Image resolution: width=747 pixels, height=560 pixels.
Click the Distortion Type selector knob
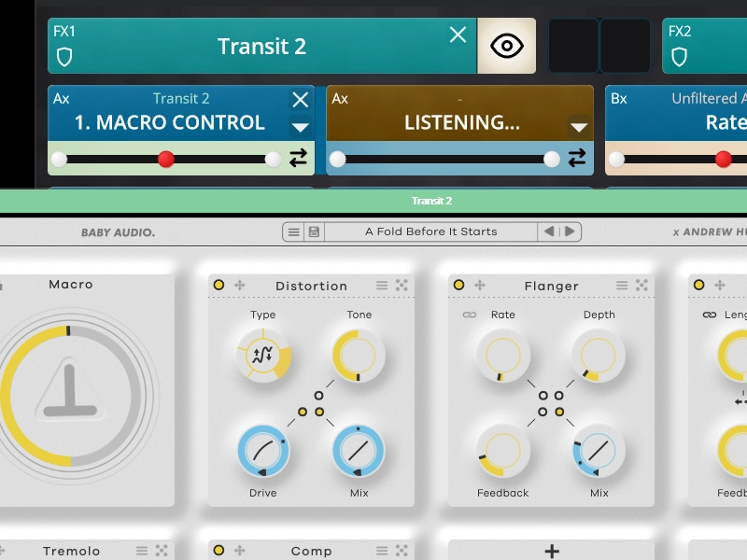[x=263, y=355]
